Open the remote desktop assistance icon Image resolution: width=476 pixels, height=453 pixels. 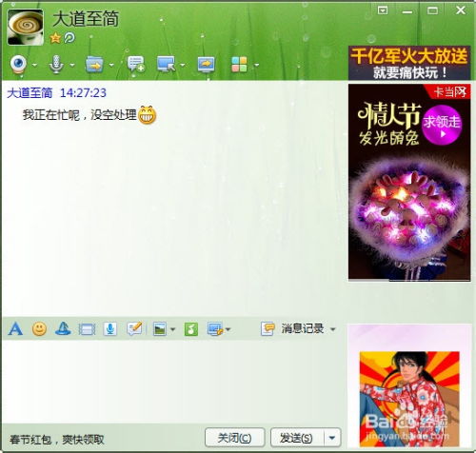[x=166, y=64]
